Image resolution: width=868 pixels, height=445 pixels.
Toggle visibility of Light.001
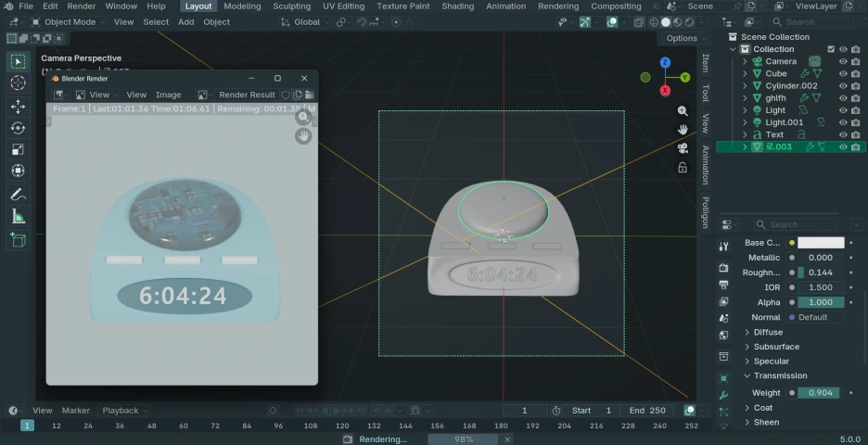pyautogui.click(x=843, y=122)
